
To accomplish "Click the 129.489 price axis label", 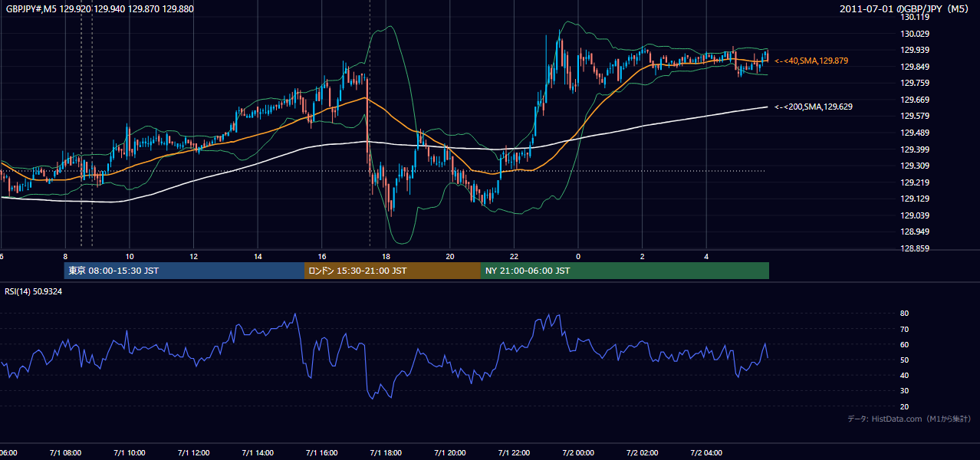I will point(915,133).
